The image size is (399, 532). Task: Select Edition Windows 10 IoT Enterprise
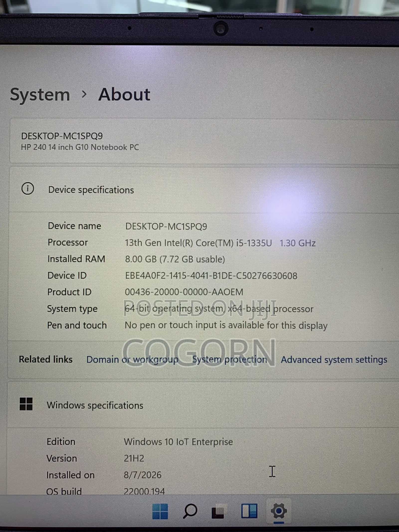[x=178, y=442]
